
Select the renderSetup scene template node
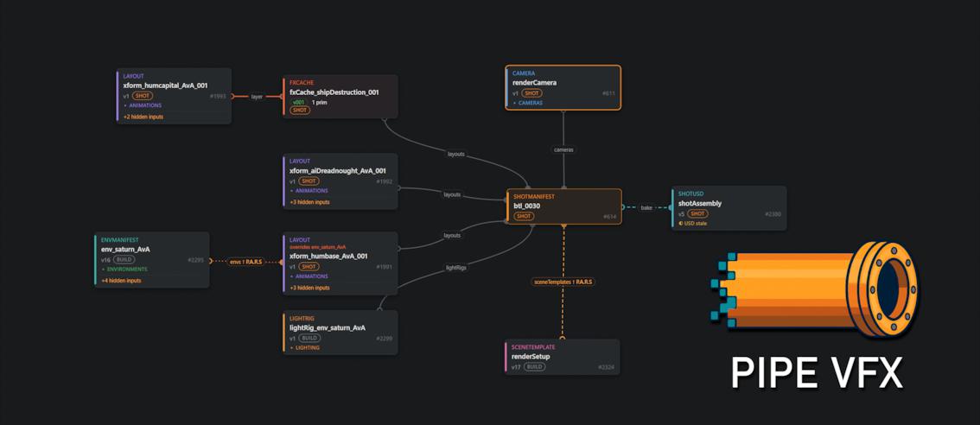[563, 357]
